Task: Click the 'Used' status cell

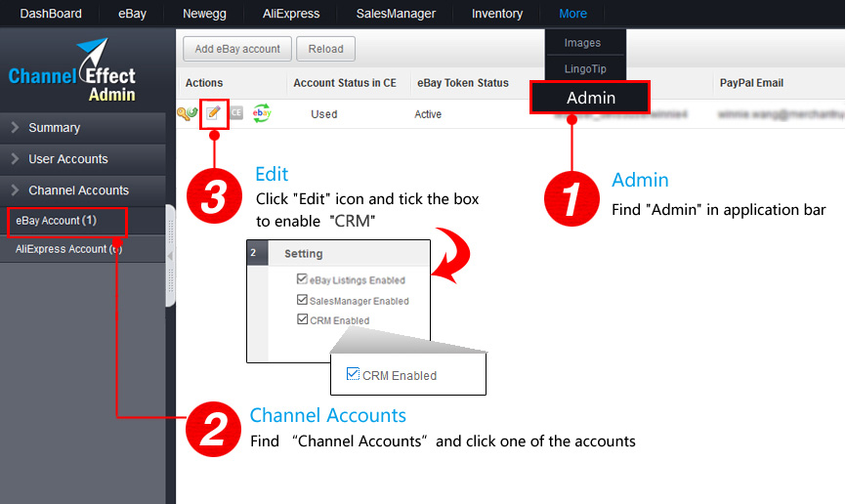Action: coord(323,114)
